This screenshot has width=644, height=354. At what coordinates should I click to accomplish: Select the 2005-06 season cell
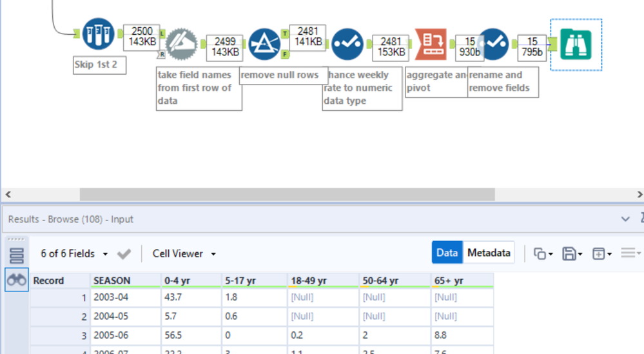click(125, 335)
